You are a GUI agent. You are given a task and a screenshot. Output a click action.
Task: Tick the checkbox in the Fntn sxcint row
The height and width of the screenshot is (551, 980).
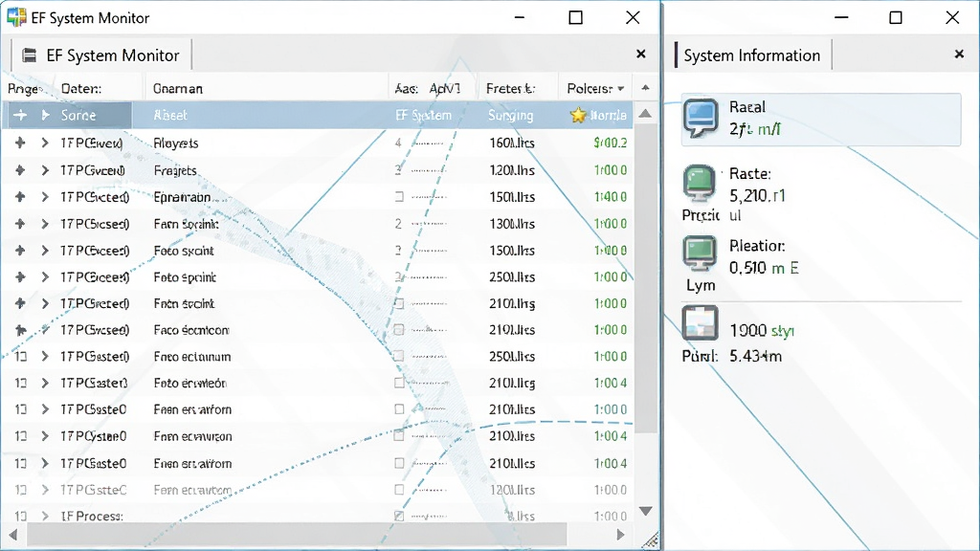399,303
